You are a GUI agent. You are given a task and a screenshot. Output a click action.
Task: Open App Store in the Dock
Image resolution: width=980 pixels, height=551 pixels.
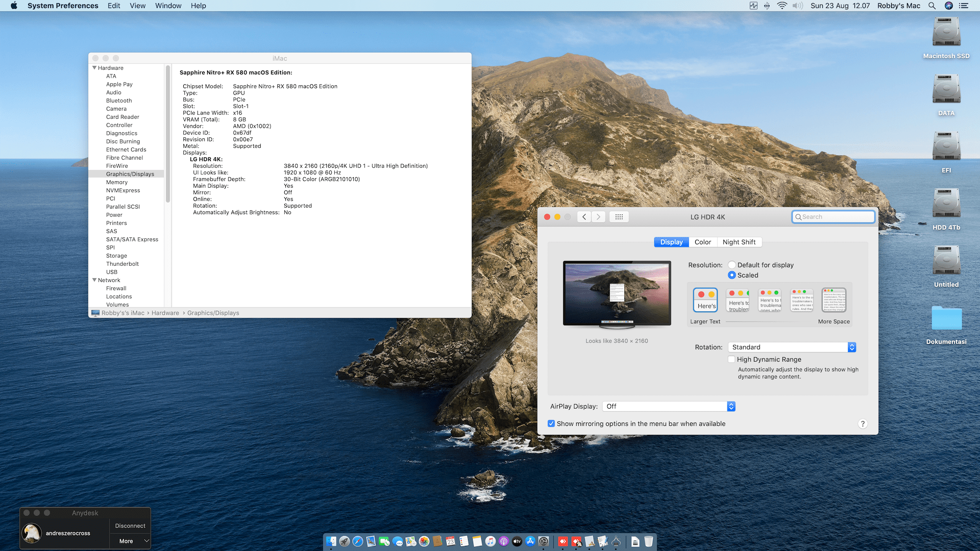tap(530, 541)
